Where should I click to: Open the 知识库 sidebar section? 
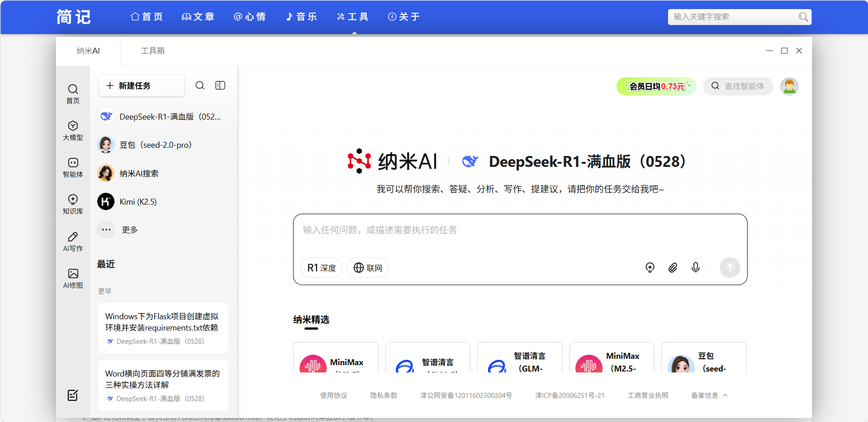point(73,204)
